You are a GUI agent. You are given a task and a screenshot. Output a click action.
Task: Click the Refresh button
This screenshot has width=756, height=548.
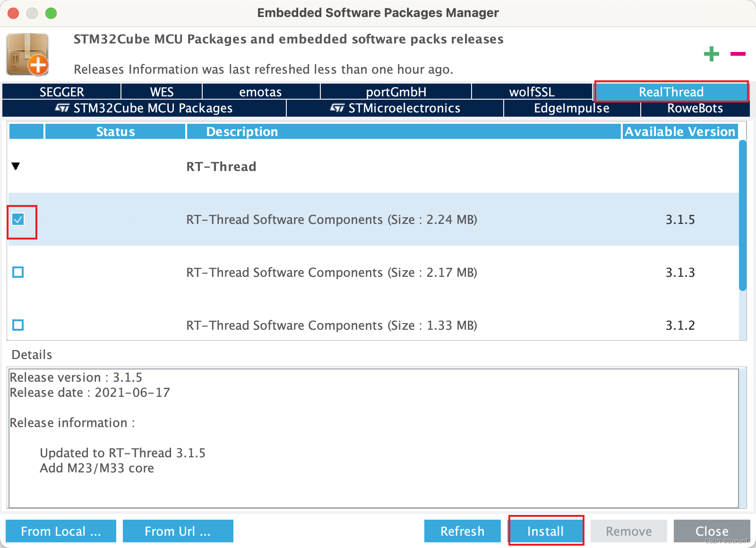pos(462,531)
